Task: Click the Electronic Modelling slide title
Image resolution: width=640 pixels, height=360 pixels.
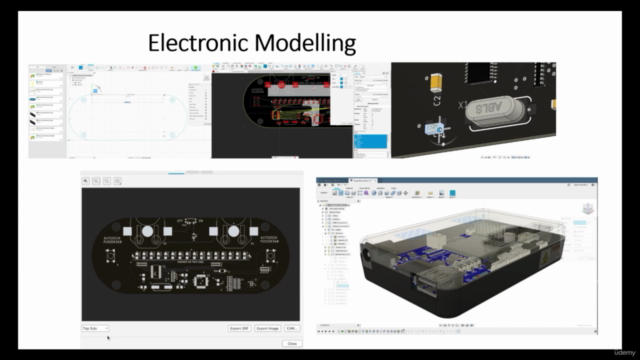Action: [x=252, y=43]
